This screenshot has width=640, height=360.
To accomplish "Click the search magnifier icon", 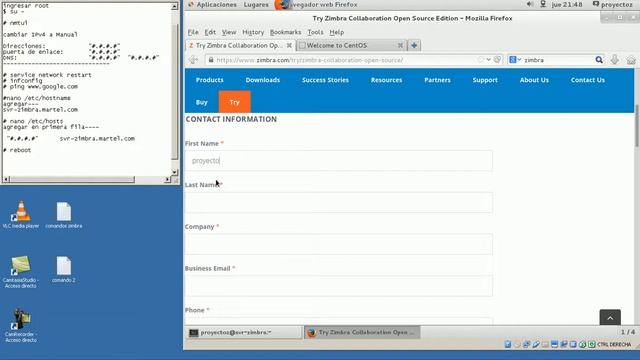I will [599, 60].
